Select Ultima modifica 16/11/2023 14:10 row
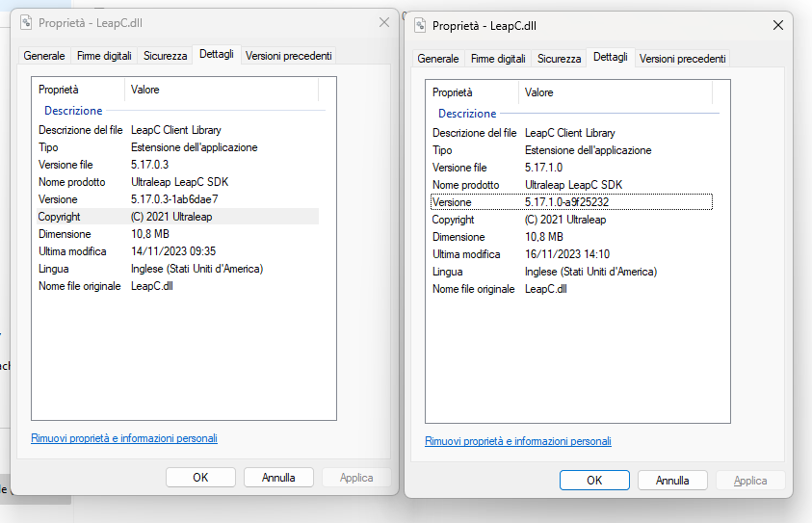This screenshot has height=523, width=812. 572,255
